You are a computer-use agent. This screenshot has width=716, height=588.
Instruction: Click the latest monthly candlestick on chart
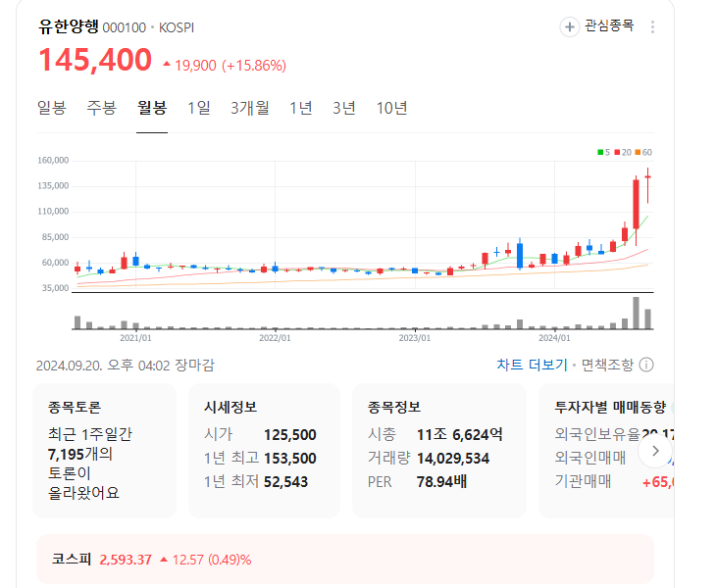coord(647,185)
